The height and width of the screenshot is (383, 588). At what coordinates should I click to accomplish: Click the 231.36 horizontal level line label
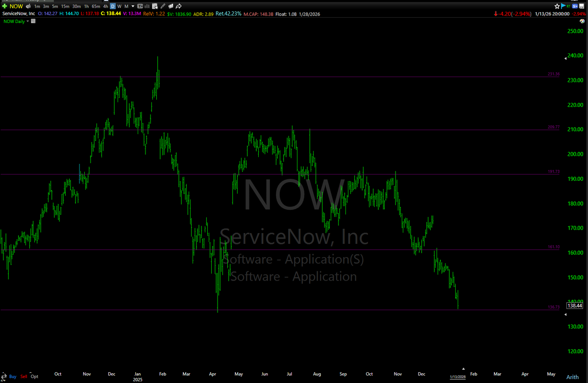pyautogui.click(x=554, y=74)
